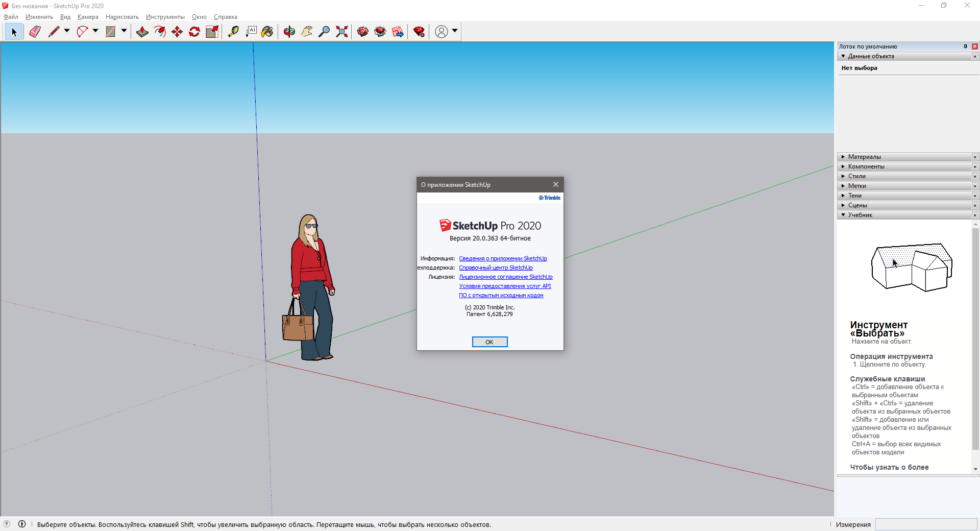Image resolution: width=980 pixels, height=531 pixels.
Task: Open the Line tool dropdown arrow
Action: pos(67,31)
